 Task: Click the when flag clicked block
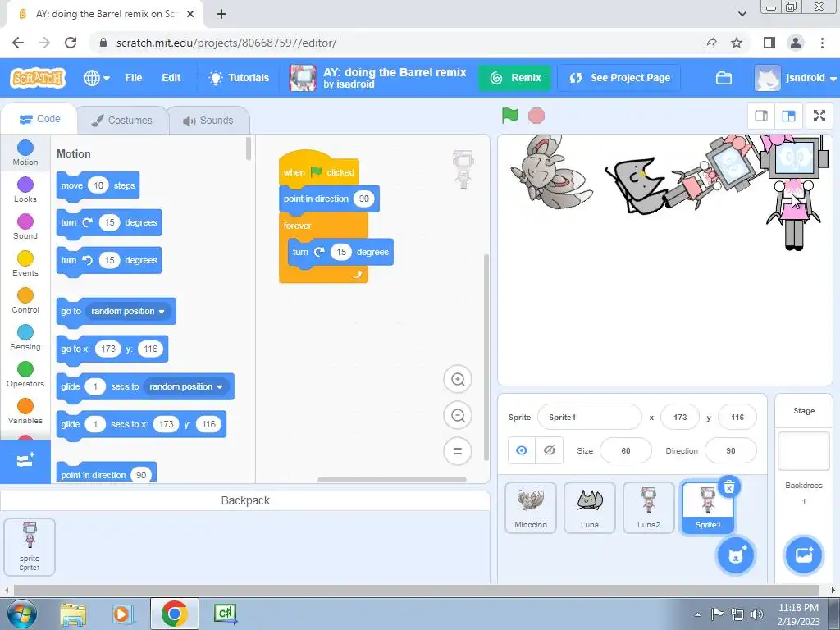point(319,171)
